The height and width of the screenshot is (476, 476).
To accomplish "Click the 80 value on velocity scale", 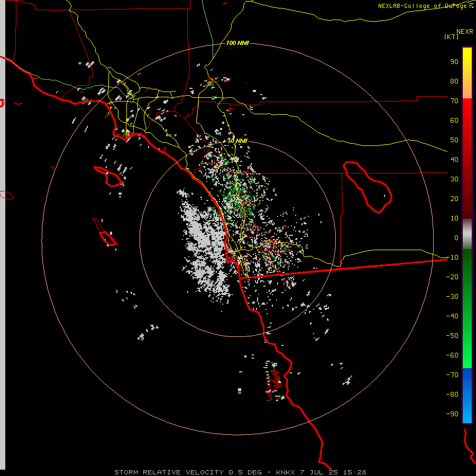I will [454, 81].
